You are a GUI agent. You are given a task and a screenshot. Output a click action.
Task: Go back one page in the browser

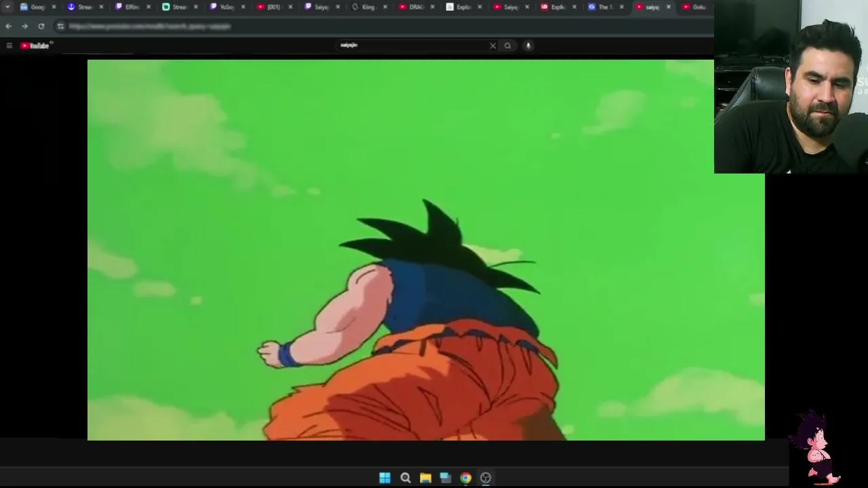click(8, 26)
